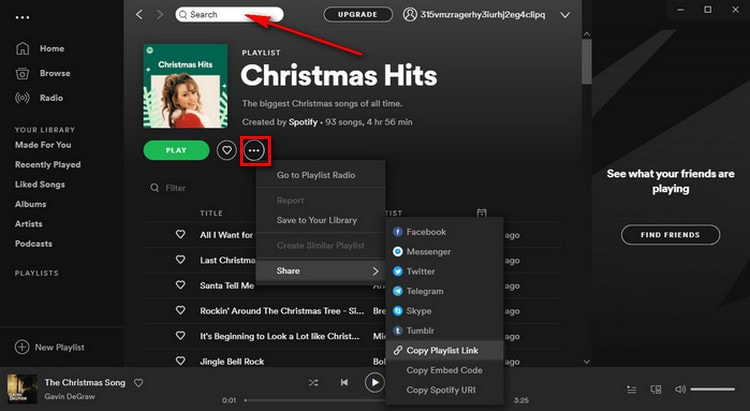Viewport: 750px width, 411px height.
Task: Click now playing album thumbnail
Action: click(x=22, y=389)
